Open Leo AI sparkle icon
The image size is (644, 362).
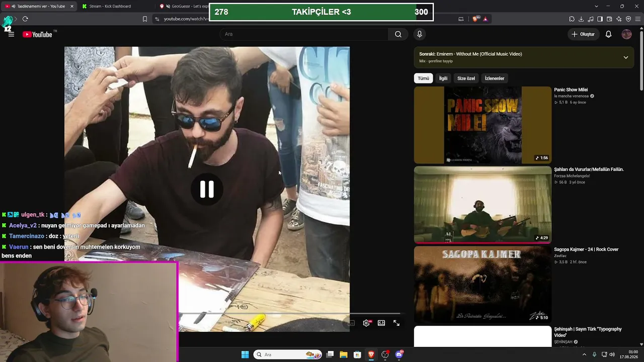(619, 19)
